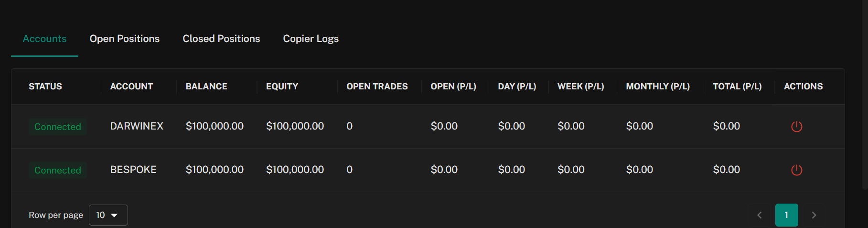
Task: Click the BALANCE column header
Action: [x=206, y=87]
